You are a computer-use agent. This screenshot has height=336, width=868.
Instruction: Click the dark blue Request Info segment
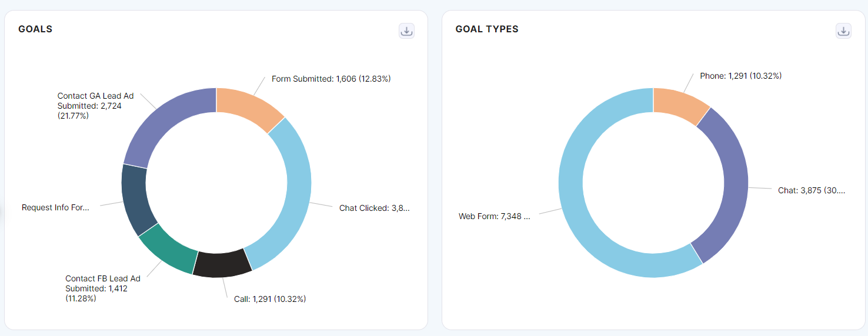(135, 199)
